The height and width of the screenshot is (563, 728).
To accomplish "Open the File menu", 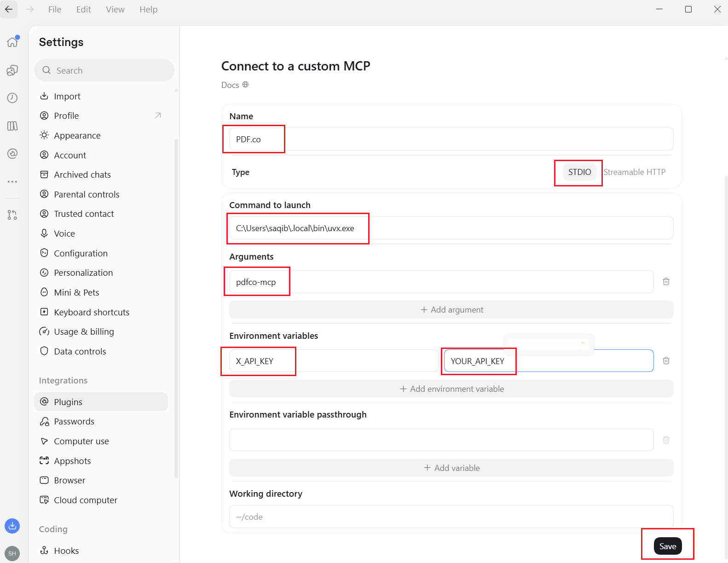I will click(x=55, y=9).
